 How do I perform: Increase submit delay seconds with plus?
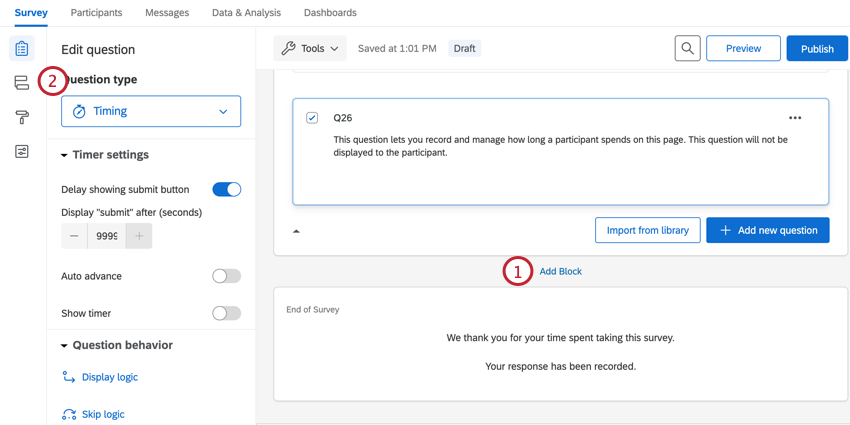[x=139, y=236]
